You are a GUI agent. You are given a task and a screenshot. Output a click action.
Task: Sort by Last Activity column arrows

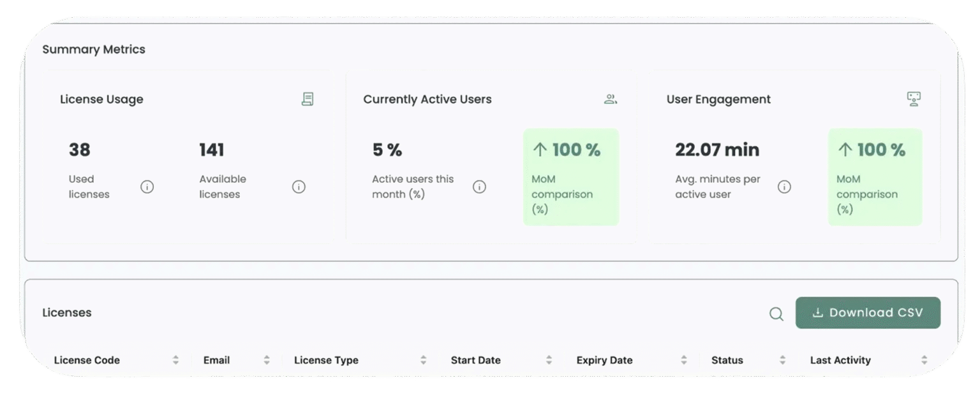pyautogui.click(x=924, y=360)
